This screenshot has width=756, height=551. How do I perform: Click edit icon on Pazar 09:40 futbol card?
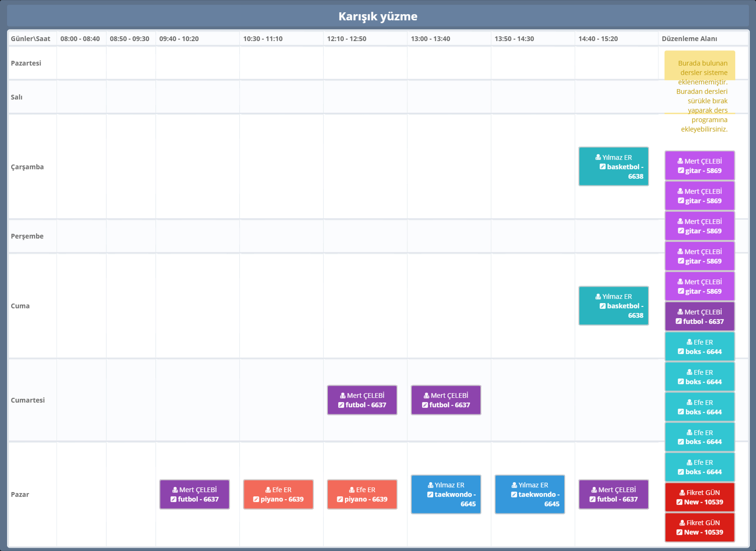173,499
